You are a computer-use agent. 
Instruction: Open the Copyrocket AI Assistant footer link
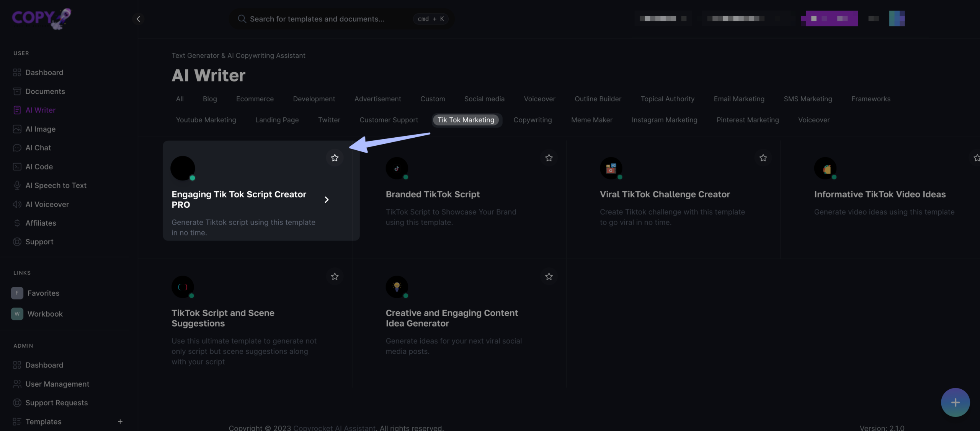(334, 428)
